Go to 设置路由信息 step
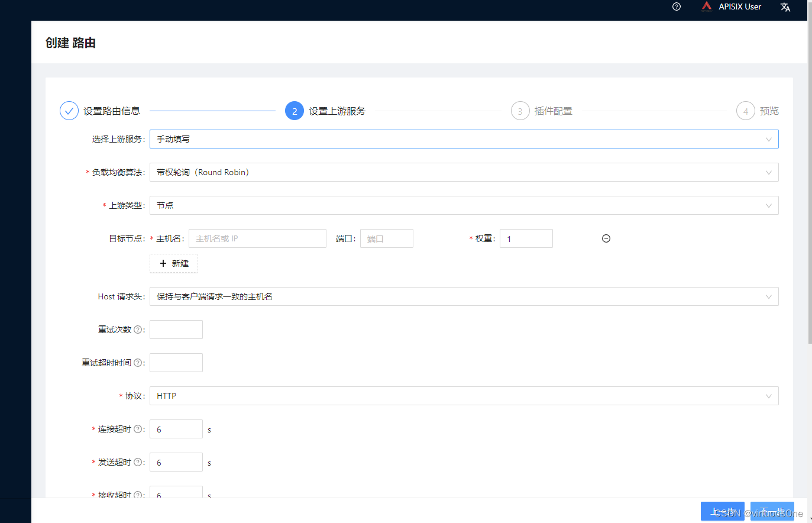This screenshot has height=523, width=812. click(x=112, y=111)
